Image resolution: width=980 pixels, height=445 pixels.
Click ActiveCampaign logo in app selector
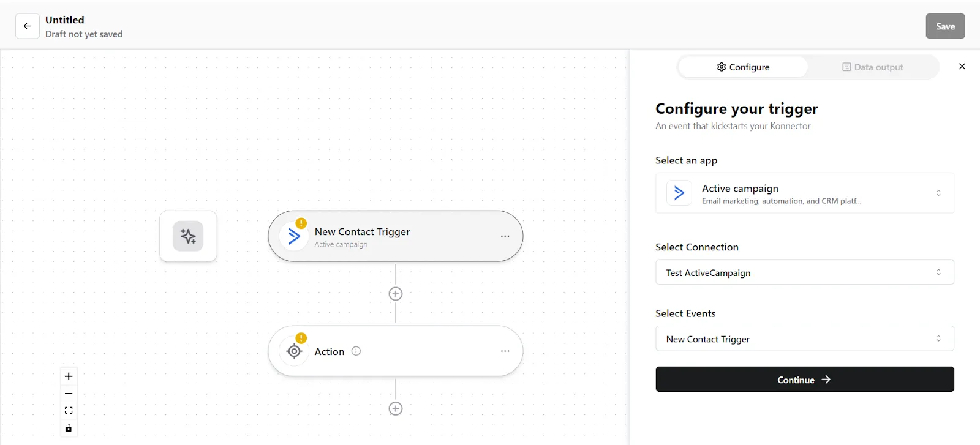pyautogui.click(x=679, y=193)
